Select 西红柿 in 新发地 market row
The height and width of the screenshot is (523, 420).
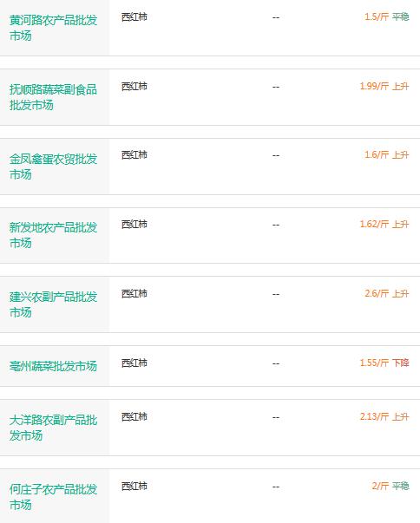(135, 224)
